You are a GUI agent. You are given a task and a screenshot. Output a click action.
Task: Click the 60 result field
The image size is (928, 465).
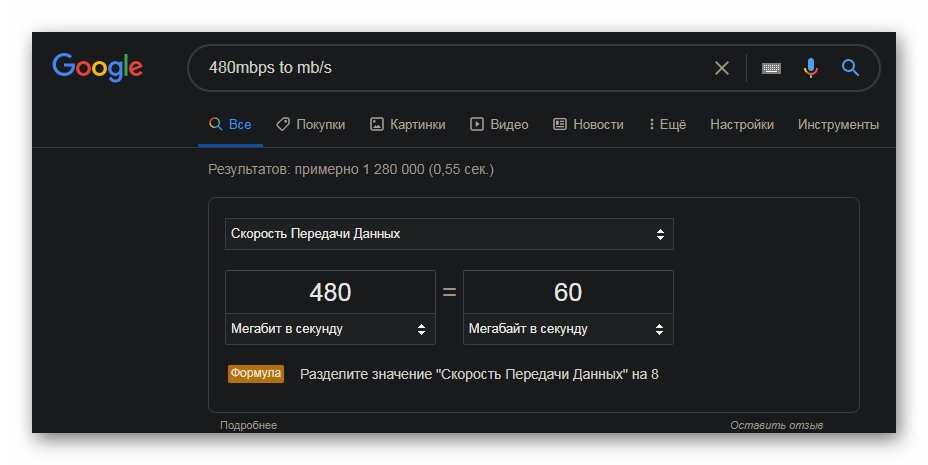click(568, 292)
